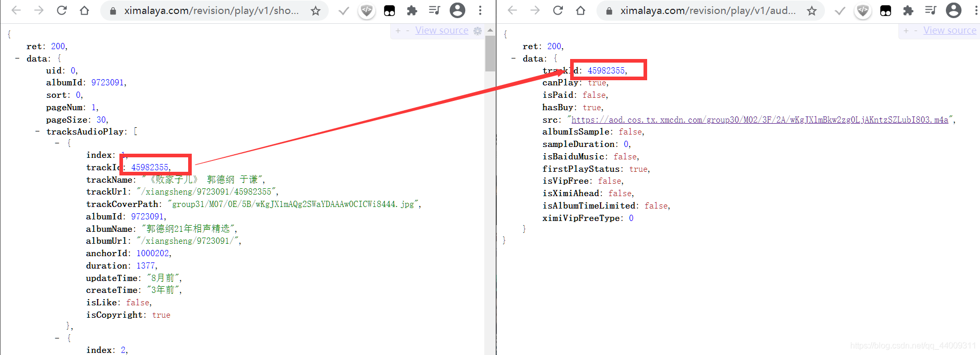Click the right window address bar URL
The width and height of the screenshot is (980, 355).
coord(708,10)
